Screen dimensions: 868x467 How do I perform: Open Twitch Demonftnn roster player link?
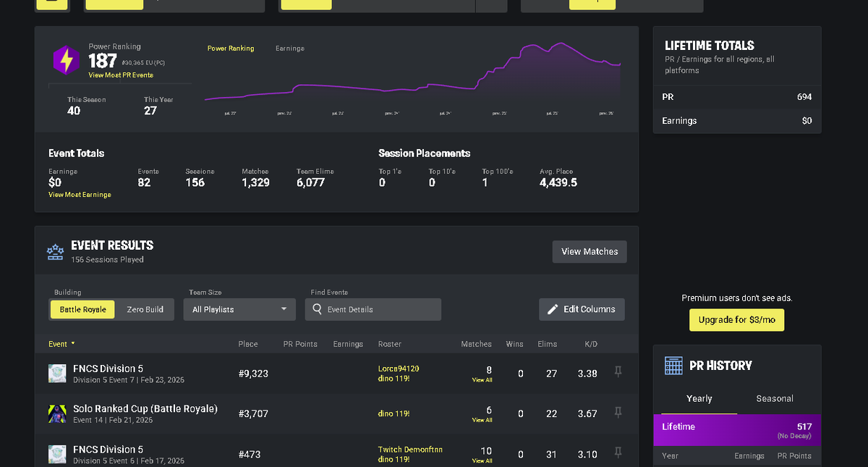(x=410, y=450)
